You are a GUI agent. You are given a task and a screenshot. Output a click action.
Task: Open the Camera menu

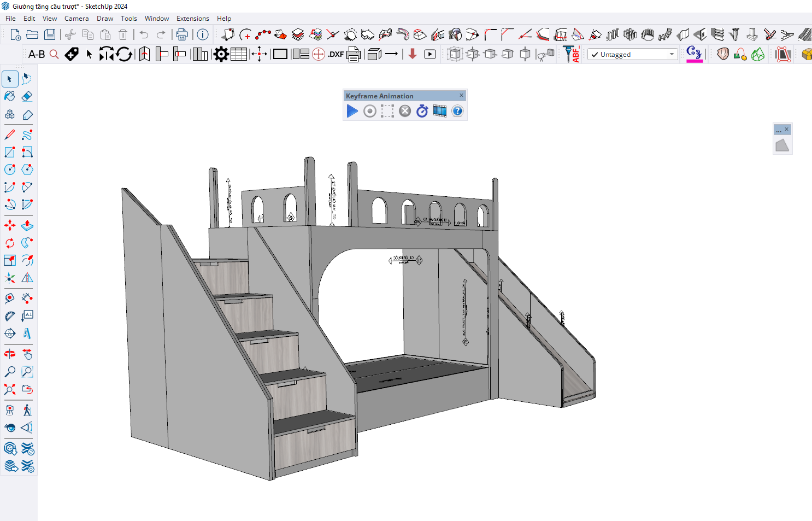click(77, 19)
